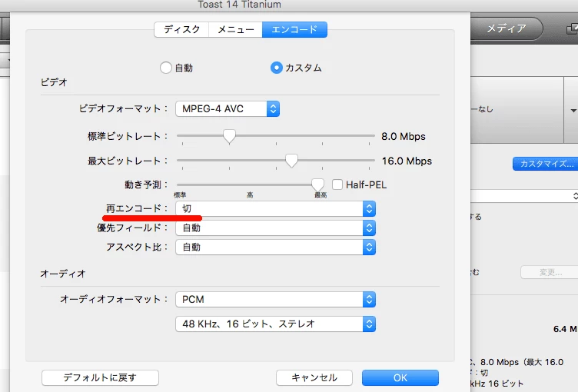Click the 最大ビットレート slider handle
The image size is (578, 392).
291,161
